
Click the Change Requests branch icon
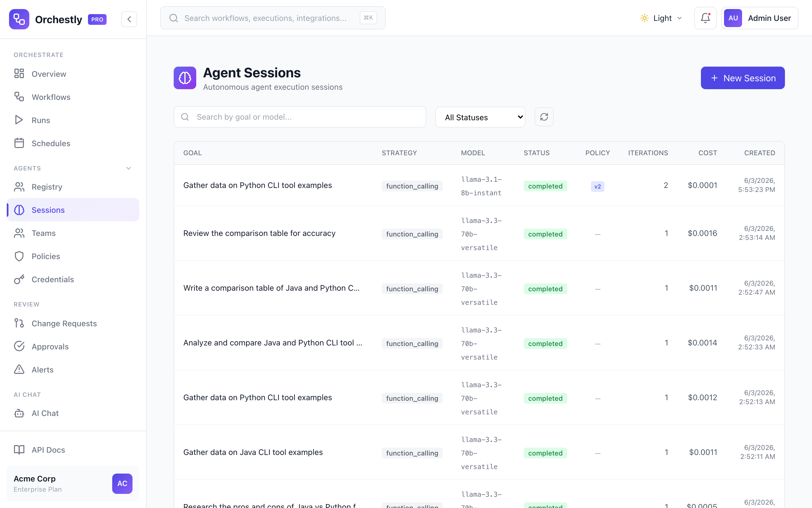tap(19, 323)
